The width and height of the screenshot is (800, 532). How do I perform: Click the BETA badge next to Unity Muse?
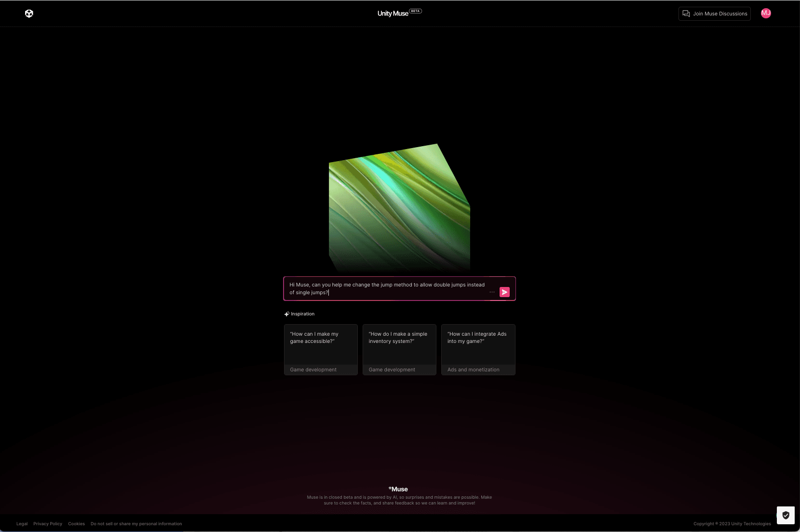pyautogui.click(x=416, y=11)
